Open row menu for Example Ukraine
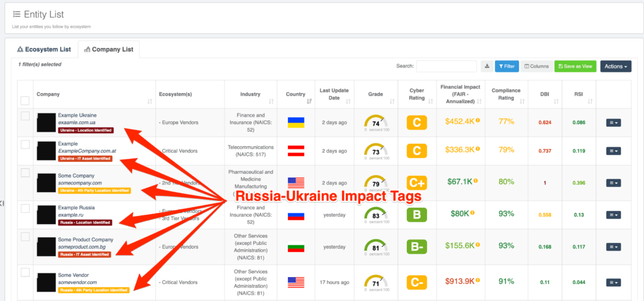The image size is (644, 301). click(613, 123)
